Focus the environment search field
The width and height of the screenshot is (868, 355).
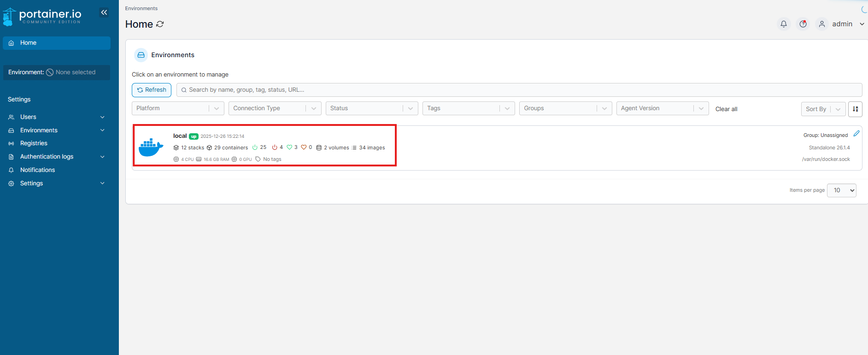click(519, 90)
